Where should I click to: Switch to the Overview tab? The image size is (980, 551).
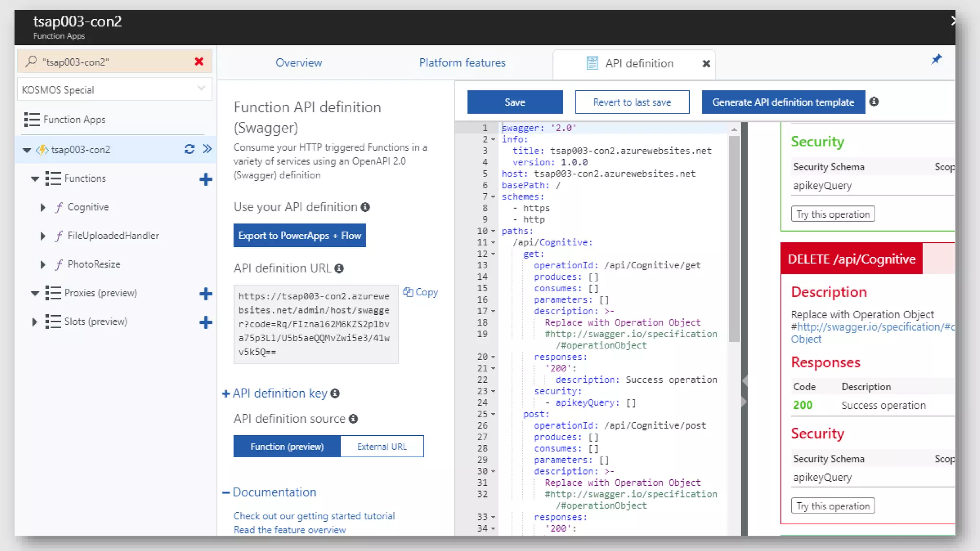(x=299, y=63)
